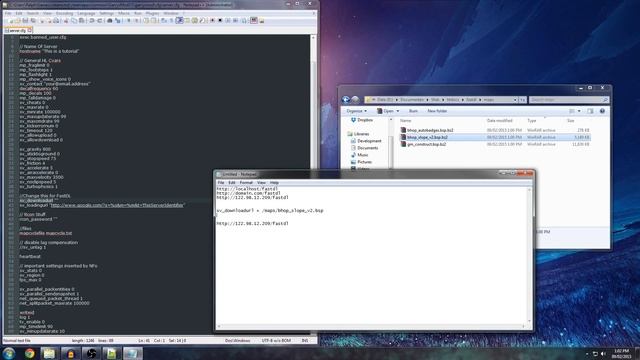Click the Record macro icon in Notepad++

click(x=212, y=20)
